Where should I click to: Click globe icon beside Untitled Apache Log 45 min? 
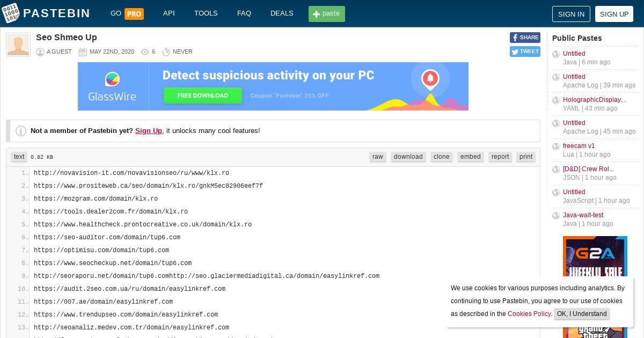click(556, 123)
